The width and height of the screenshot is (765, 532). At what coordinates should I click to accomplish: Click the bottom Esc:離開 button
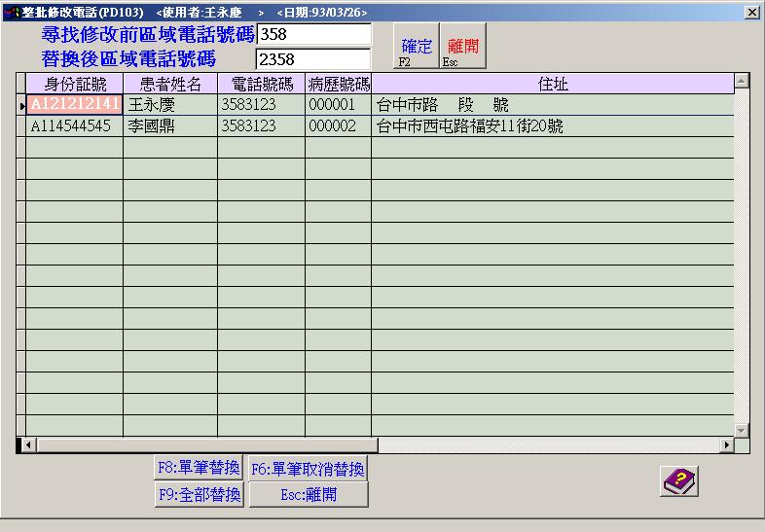click(x=309, y=494)
